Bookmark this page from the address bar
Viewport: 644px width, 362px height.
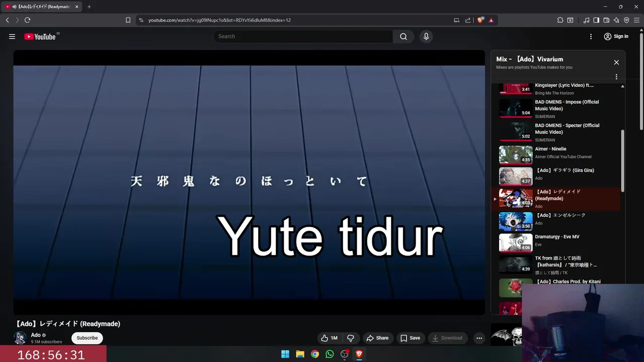(x=128, y=20)
